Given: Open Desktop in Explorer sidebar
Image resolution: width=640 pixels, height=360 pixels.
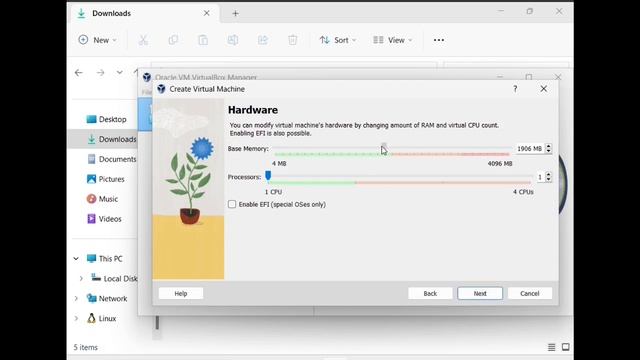Looking at the screenshot, I should [107, 119].
